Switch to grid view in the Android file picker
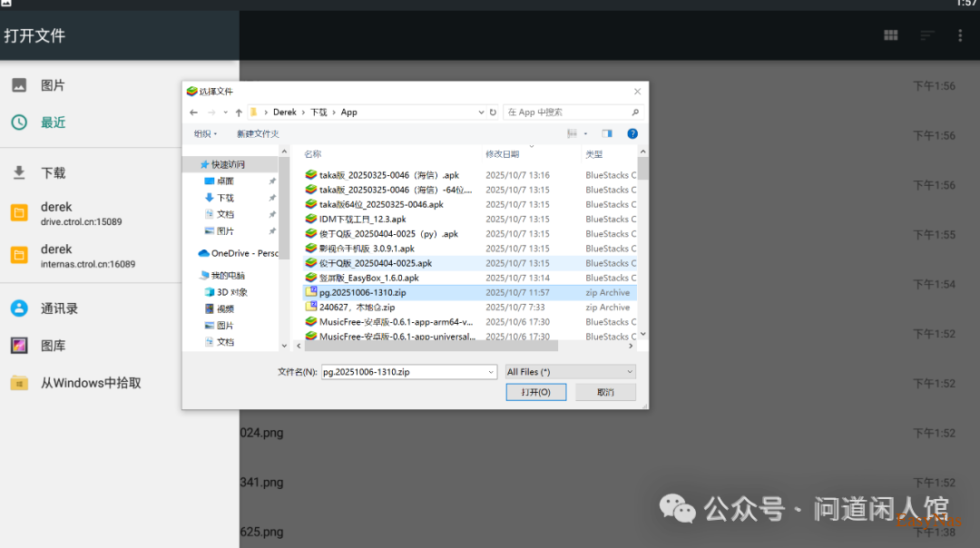 tap(891, 35)
